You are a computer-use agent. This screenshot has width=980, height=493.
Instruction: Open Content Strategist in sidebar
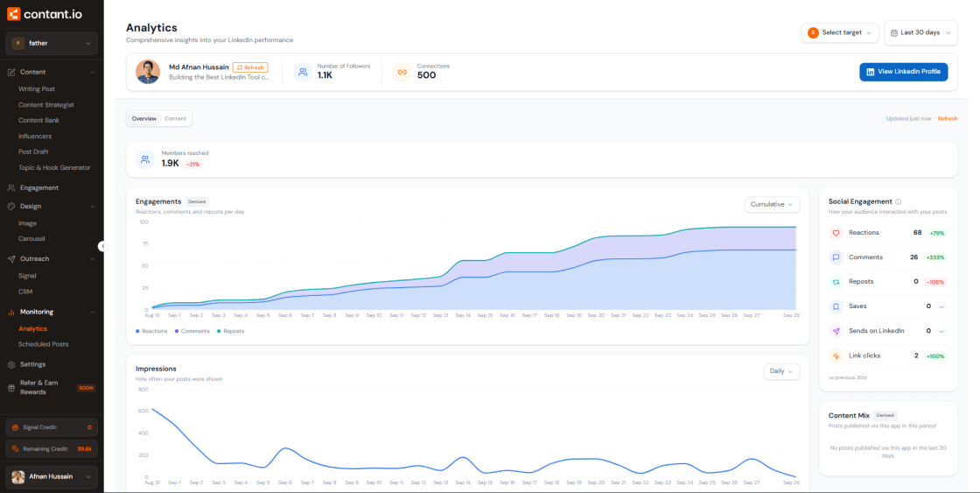(x=46, y=105)
